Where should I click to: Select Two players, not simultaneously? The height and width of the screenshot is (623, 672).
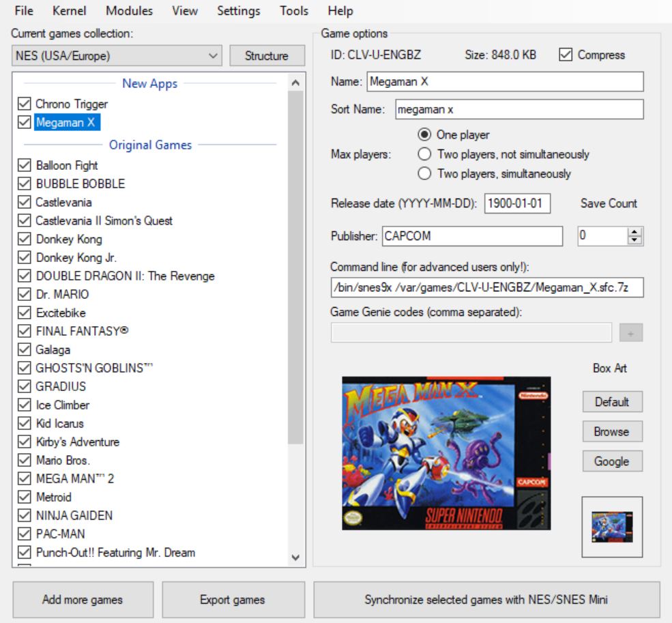(x=424, y=154)
